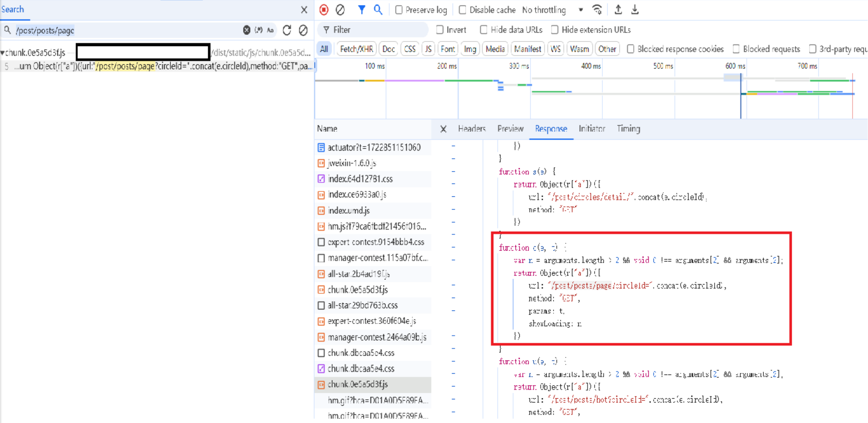Switch to the Preview tab
The height and width of the screenshot is (423, 868).
(510, 128)
